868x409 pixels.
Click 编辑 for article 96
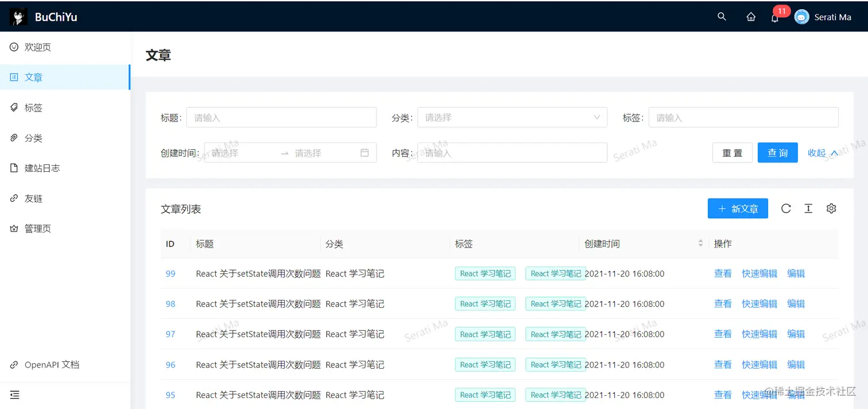click(796, 365)
